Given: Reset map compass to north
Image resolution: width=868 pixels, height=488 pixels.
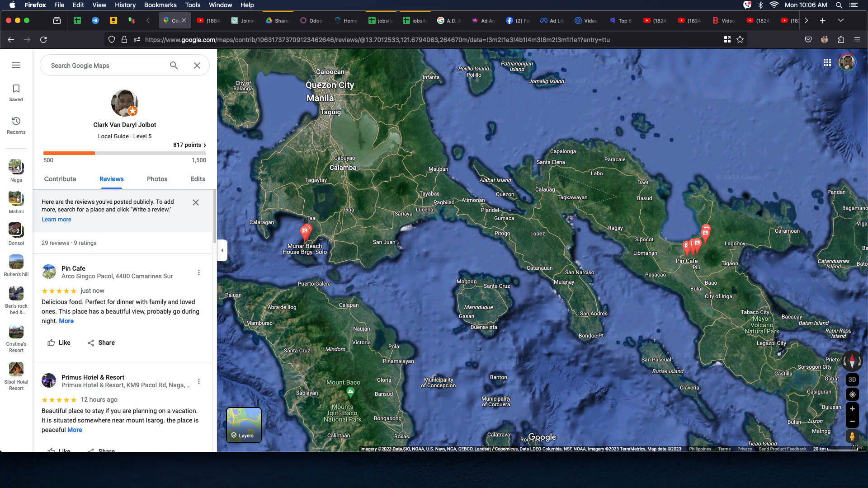Looking at the screenshot, I should [852, 361].
